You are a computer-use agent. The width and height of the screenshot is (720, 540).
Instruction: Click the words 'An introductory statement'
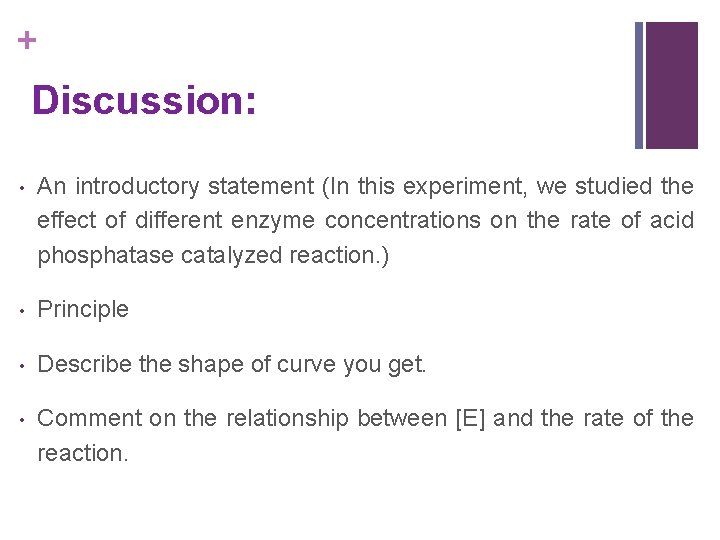pos(174,187)
